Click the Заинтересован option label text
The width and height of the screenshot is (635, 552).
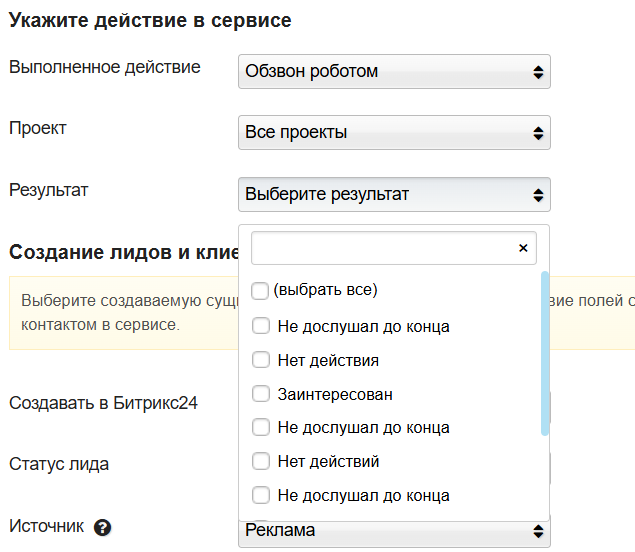click(x=335, y=394)
